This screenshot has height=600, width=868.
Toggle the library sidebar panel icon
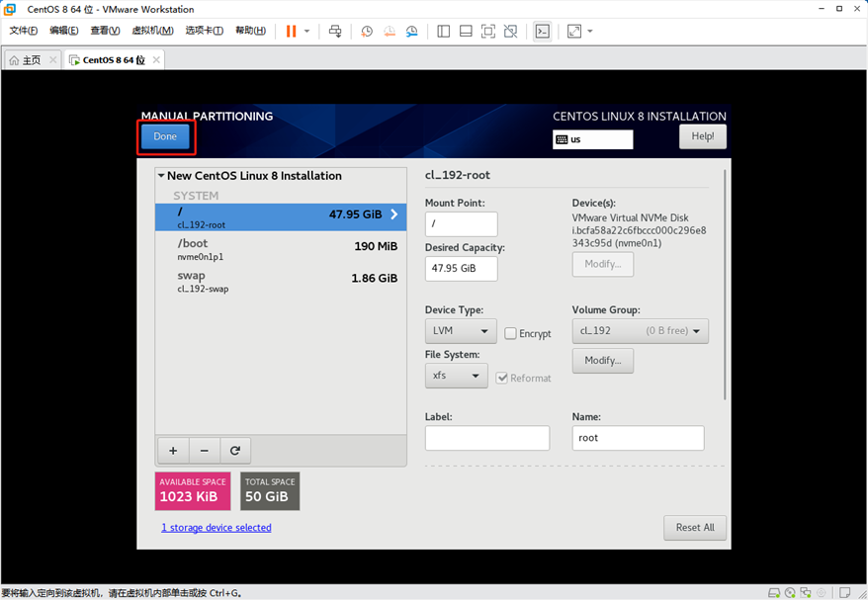[x=443, y=31]
